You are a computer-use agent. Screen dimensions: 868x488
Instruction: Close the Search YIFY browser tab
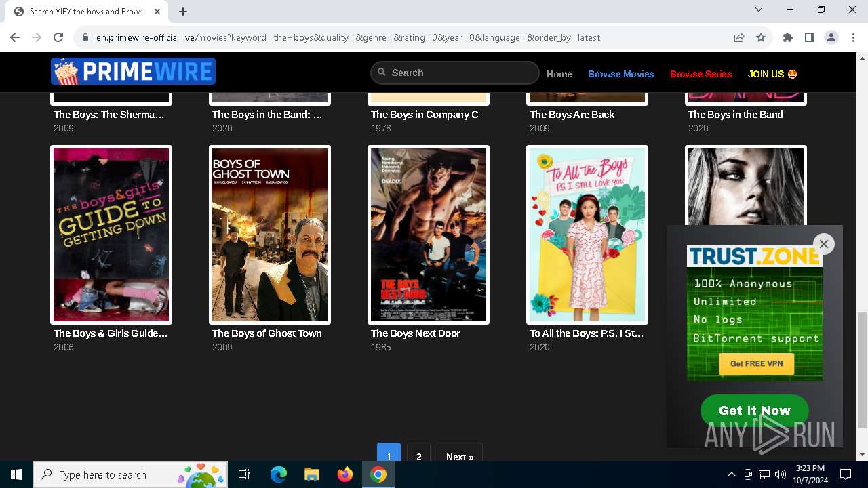158,11
